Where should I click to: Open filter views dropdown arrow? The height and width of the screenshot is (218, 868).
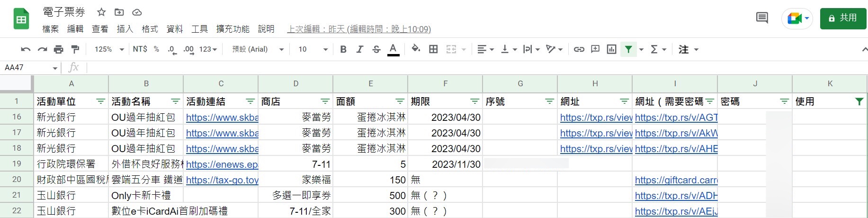pos(641,49)
